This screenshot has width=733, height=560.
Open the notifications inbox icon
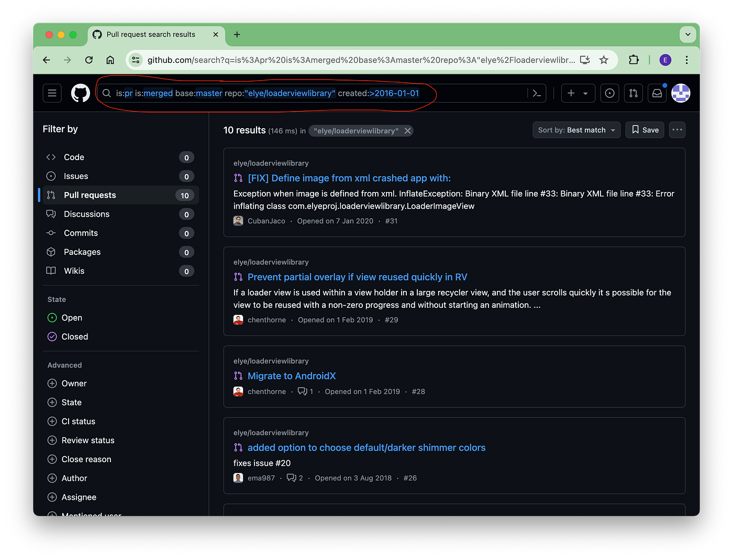click(657, 93)
